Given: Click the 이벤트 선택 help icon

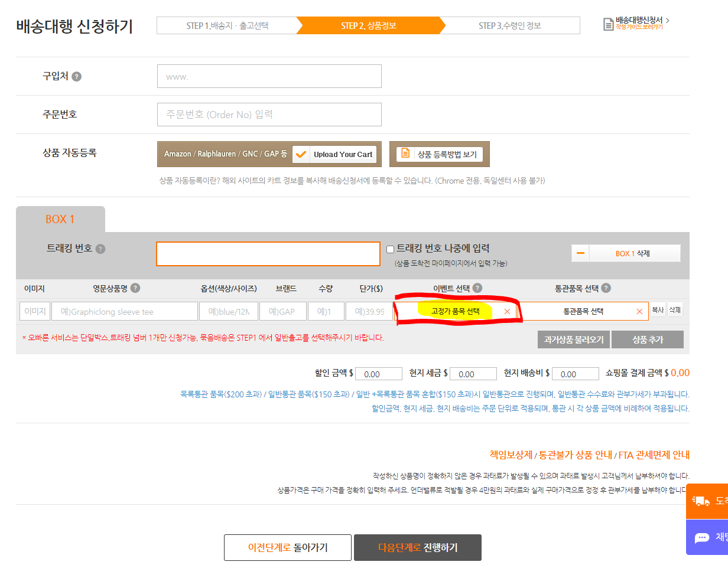Looking at the screenshot, I should coord(477,288).
